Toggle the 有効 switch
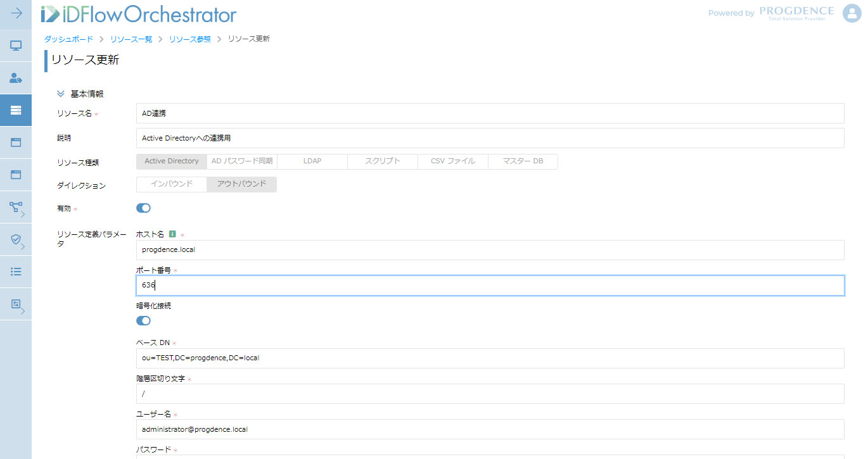The height and width of the screenshot is (459, 868). (x=143, y=208)
